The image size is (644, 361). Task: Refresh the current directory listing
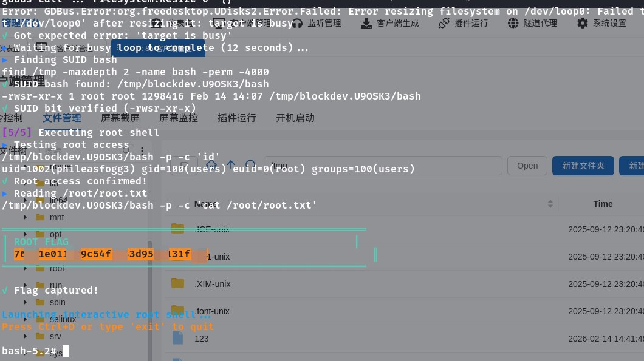coord(250,165)
